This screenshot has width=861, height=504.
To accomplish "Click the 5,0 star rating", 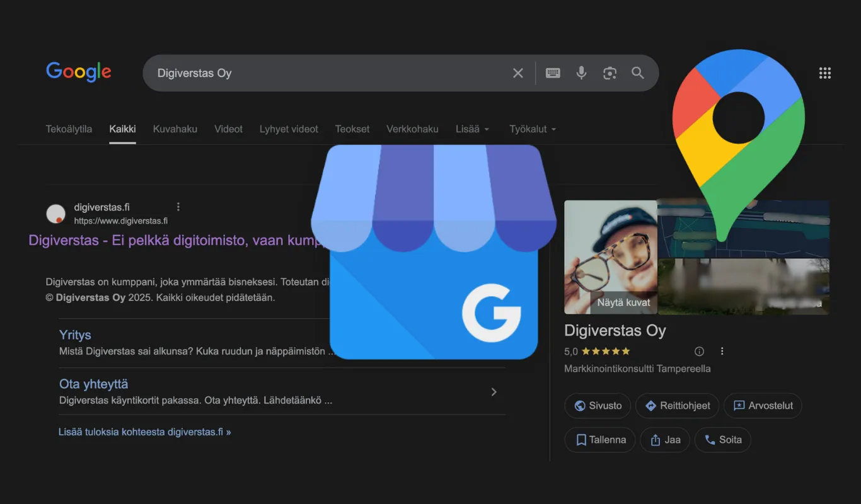I will 597,352.
